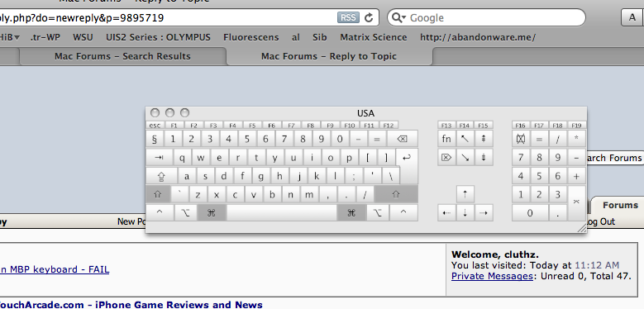Image resolution: width=644 pixels, height=309 pixels.
Task: Click the F13 key in Keyboard Viewer
Action: point(446,125)
